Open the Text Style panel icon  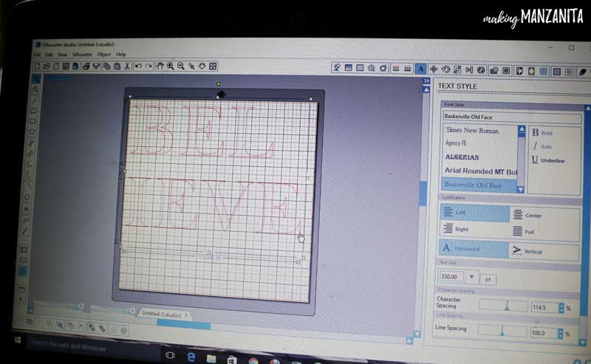click(x=420, y=69)
